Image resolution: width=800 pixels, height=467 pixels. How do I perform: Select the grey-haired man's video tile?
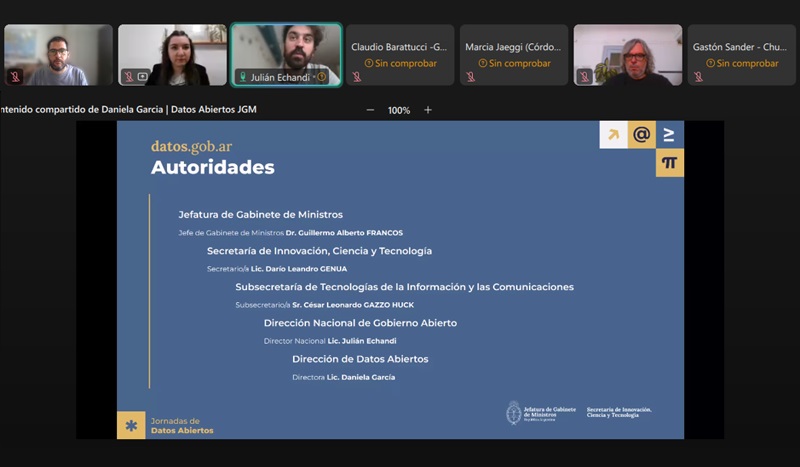click(628, 55)
